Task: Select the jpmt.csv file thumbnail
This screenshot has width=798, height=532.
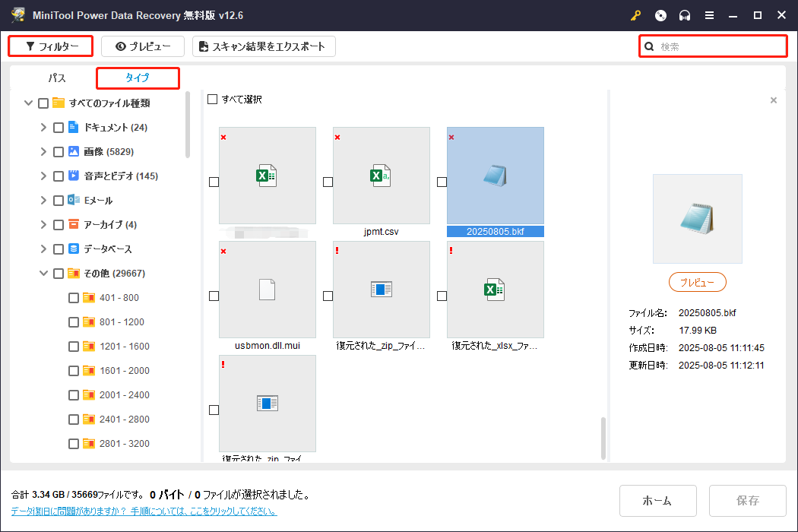Action: [382, 176]
